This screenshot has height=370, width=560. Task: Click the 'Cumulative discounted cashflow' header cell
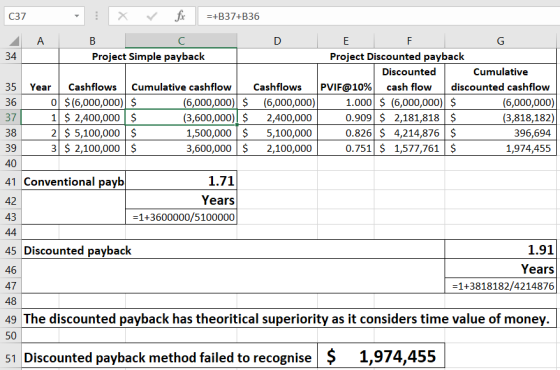(501, 79)
